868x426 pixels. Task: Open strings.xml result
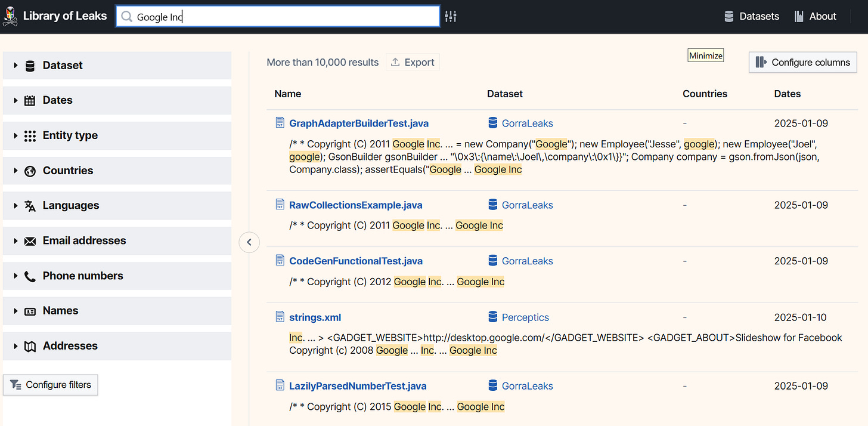pyautogui.click(x=315, y=317)
